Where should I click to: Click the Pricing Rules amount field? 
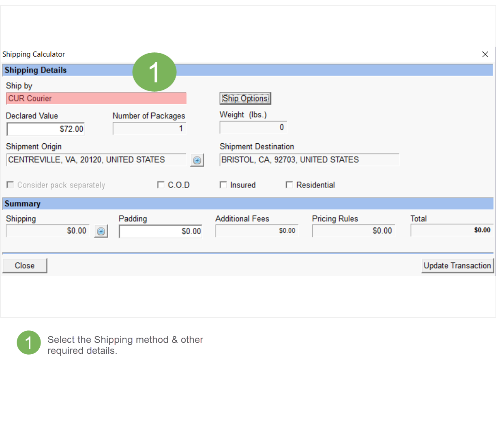point(353,231)
